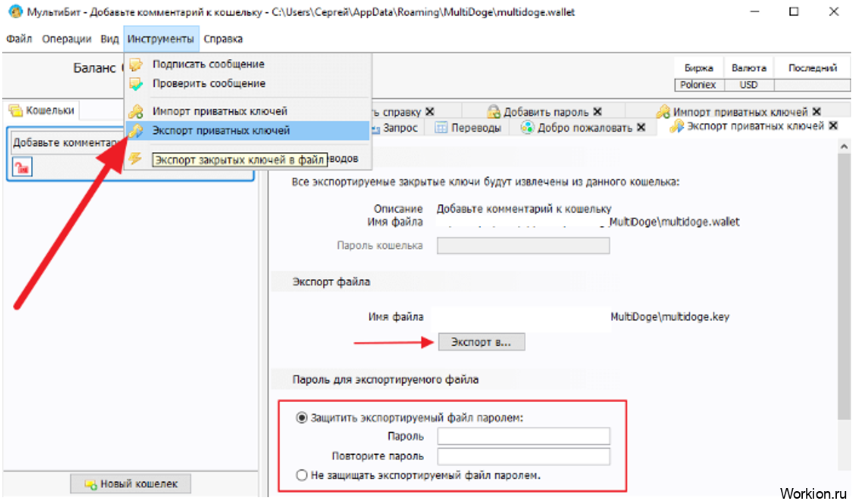Close the Add password tab
The width and height of the screenshot is (852, 504).
(597, 112)
